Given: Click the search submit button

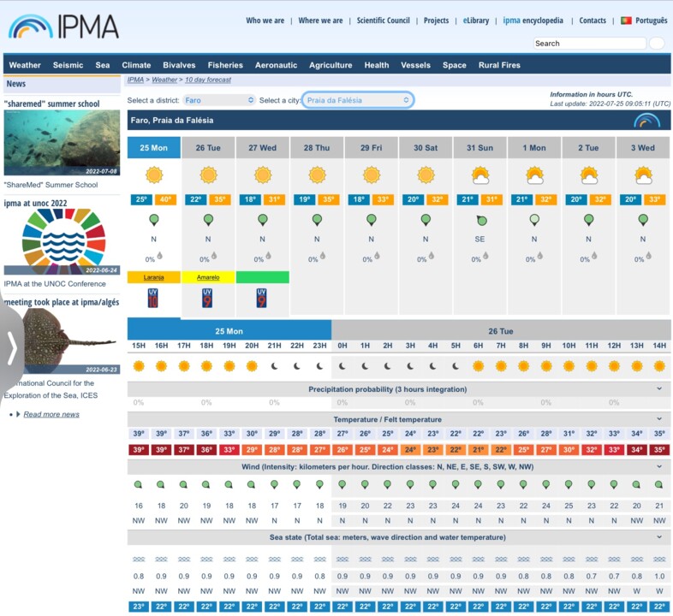Looking at the screenshot, I should point(657,44).
